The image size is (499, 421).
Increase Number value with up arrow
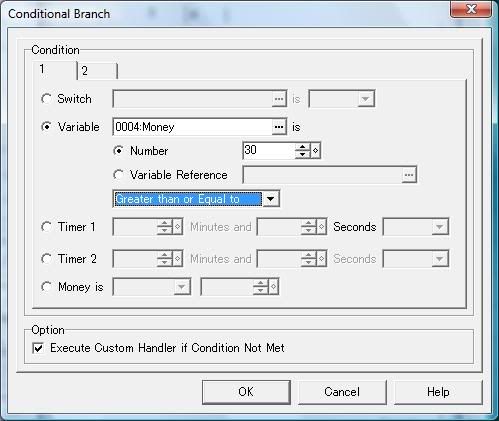(x=302, y=147)
